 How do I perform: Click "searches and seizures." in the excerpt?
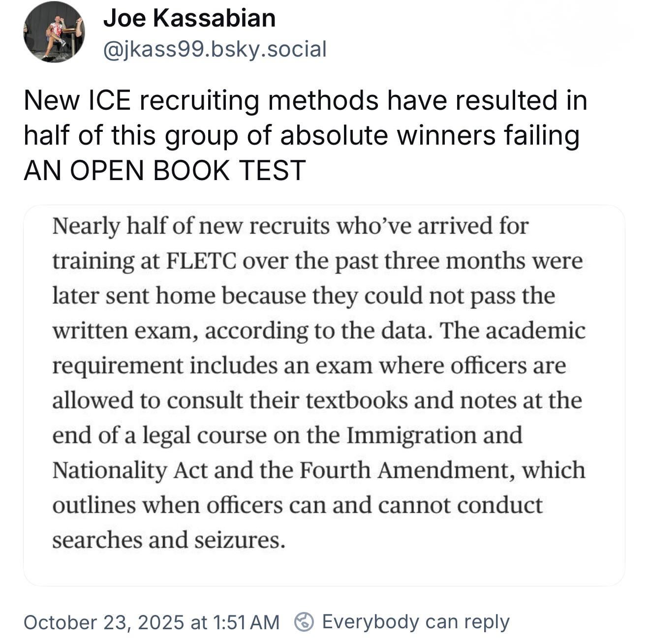(169, 540)
